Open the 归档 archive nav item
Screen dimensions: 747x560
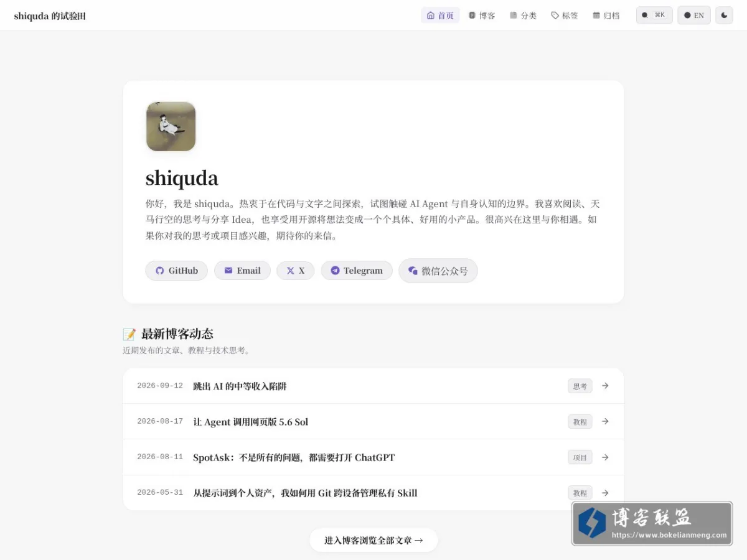point(606,16)
